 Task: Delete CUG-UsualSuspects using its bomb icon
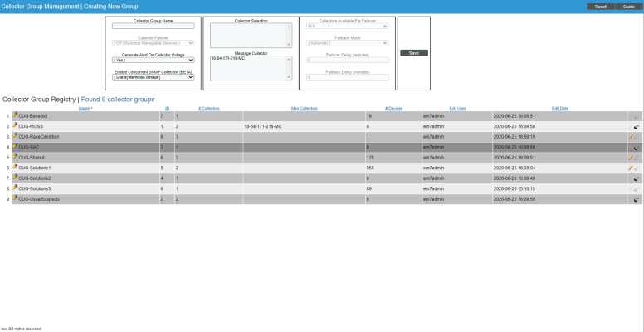click(x=636, y=200)
